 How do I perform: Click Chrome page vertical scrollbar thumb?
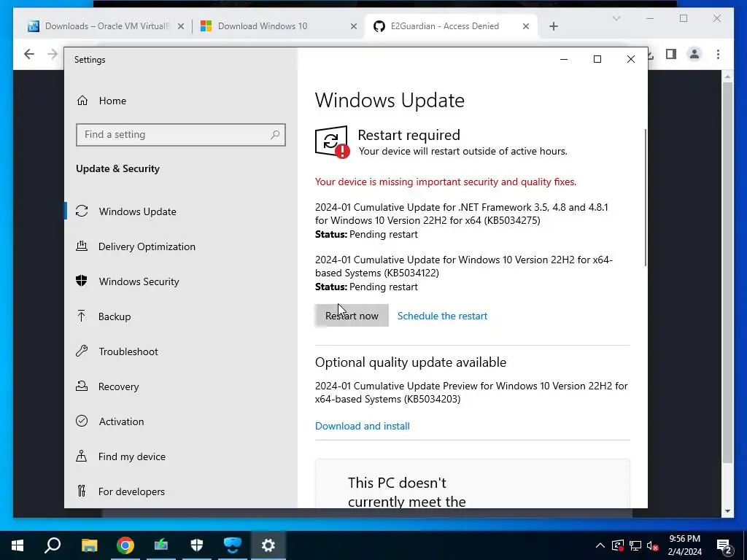point(727,272)
